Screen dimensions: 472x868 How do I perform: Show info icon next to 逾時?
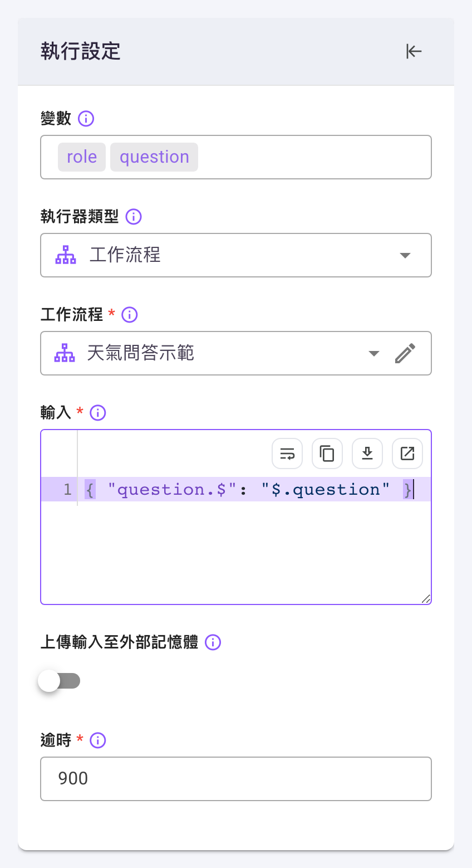point(97,740)
